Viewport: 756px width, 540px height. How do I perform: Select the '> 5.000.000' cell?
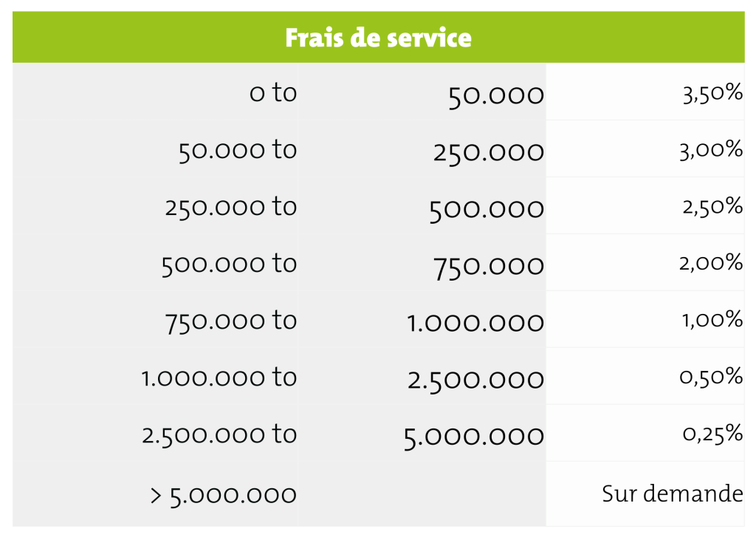(x=223, y=494)
